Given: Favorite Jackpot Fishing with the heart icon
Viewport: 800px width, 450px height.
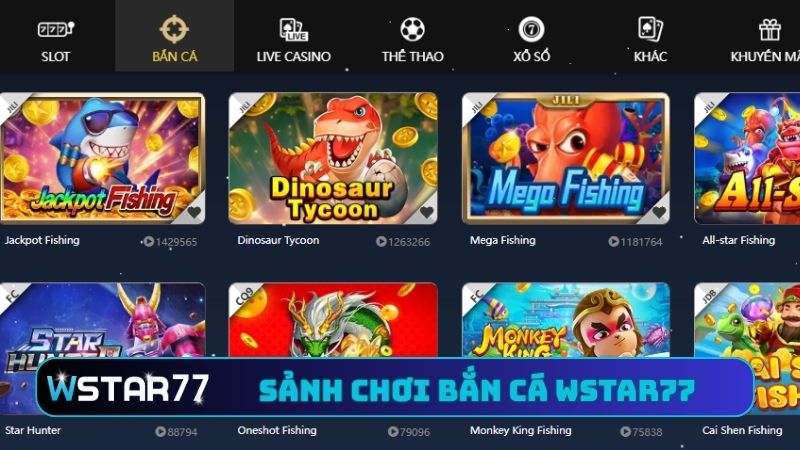Looking at the screenshot, I should (x=194, y=212).
